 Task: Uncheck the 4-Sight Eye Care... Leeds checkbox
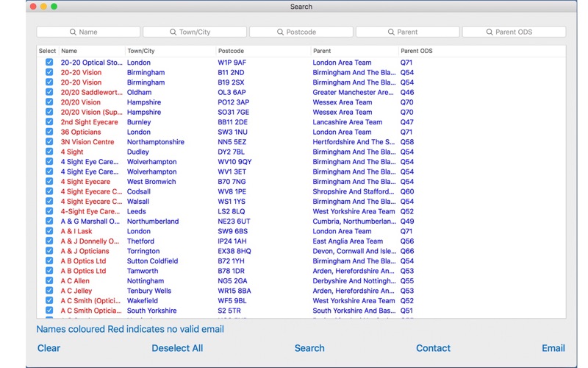coord(49,211)
